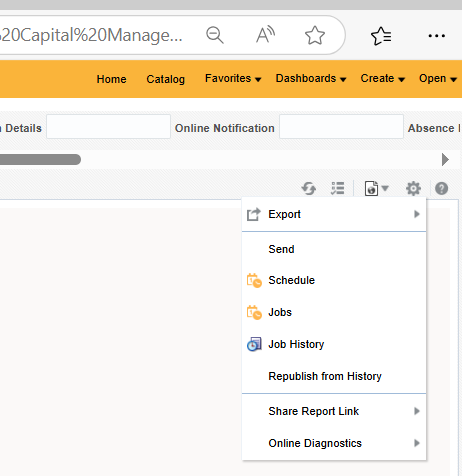The image size is (462, 476).
Task: Click the refresh report icon
Action: pyautogui.click(x=309, y=188)
